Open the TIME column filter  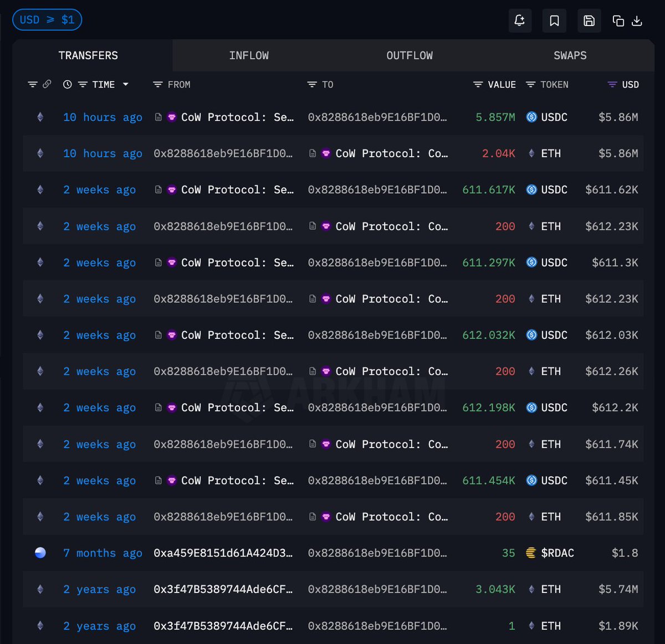83,85
